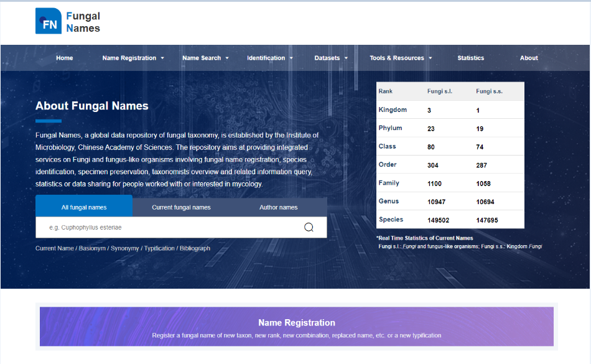Image resolution: width=591 pixels, height=364 pixels.
Task: Focus the fungal name search field
Action: tap(181, 227)
